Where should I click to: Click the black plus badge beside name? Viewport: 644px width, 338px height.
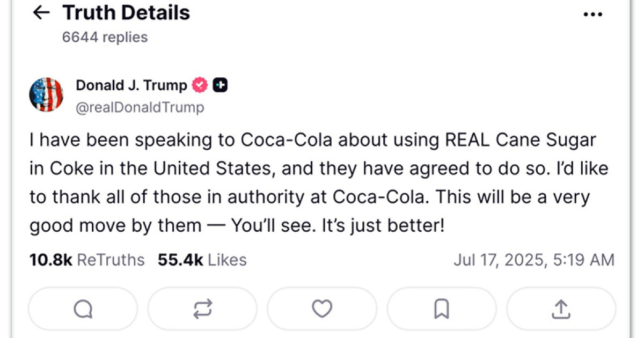point(220,85)
